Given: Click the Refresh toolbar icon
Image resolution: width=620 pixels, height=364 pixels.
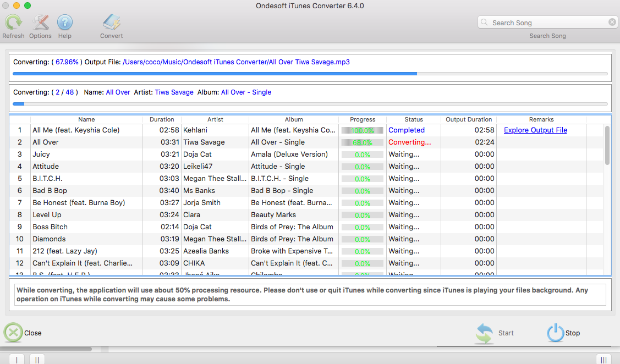Looking at the screenshot, I should click(13, 22).
